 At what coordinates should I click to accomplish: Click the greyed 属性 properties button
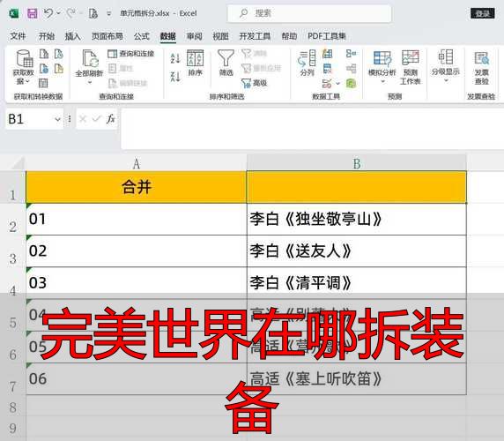tap(121, 68)
